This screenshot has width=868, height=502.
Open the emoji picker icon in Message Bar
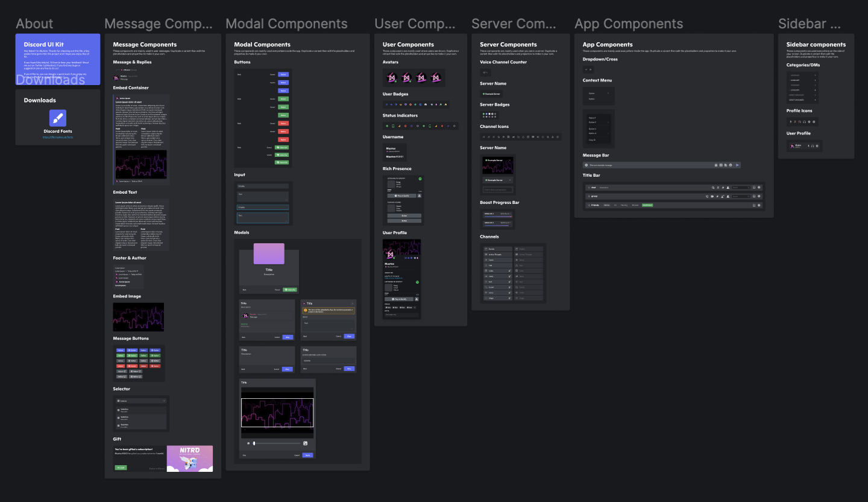[x=731, y=165]
